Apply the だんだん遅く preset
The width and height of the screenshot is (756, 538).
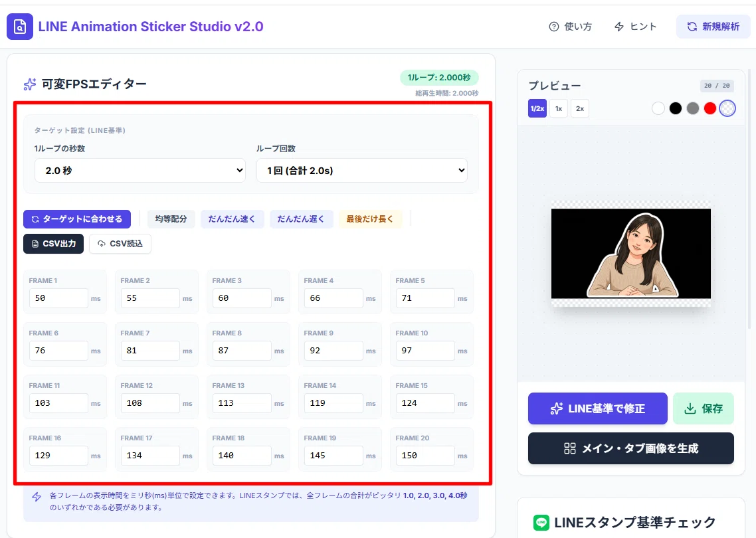(x=302, y=219)
